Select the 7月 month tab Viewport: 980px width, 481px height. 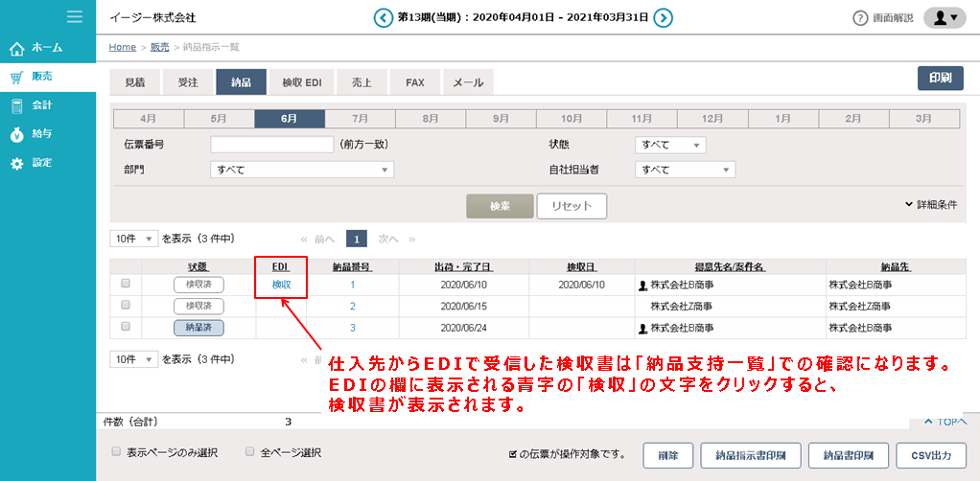point(361,119)
